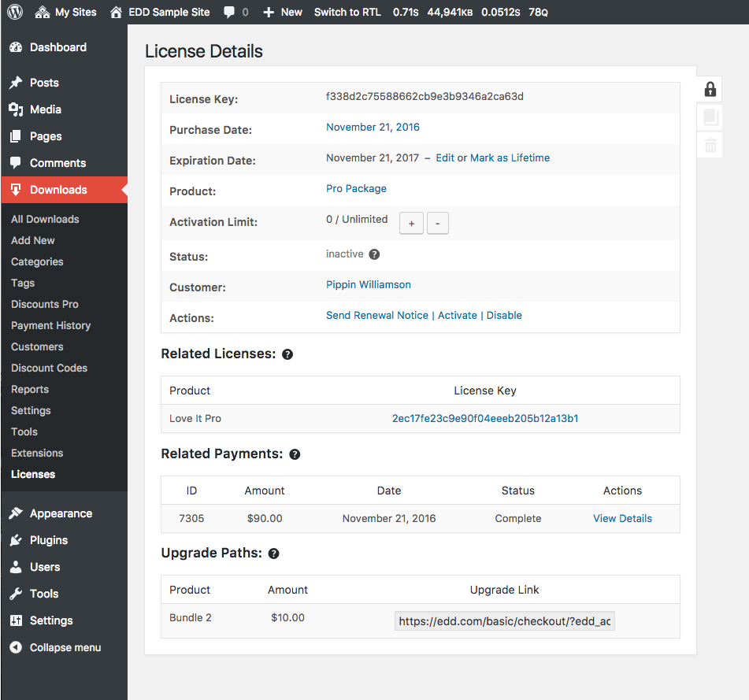
Task: Open the New content menu
Action: [x=283, y=12]
